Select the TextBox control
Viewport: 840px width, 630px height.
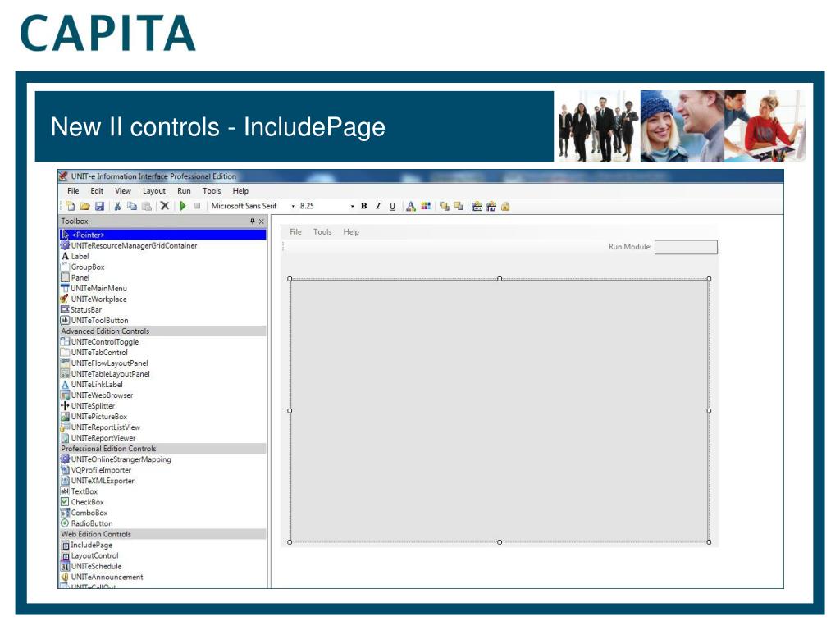[163, 492]
